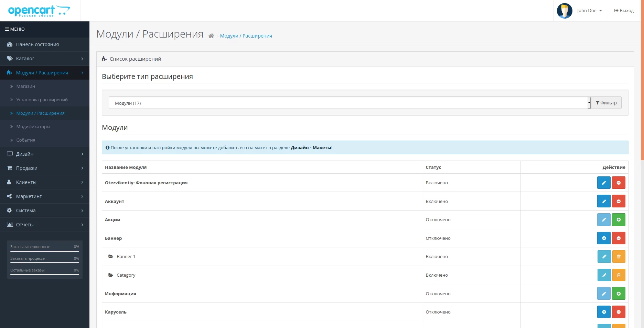644x328 pixels.
Task: Log out via Выход link
Action: click(624, 11)
